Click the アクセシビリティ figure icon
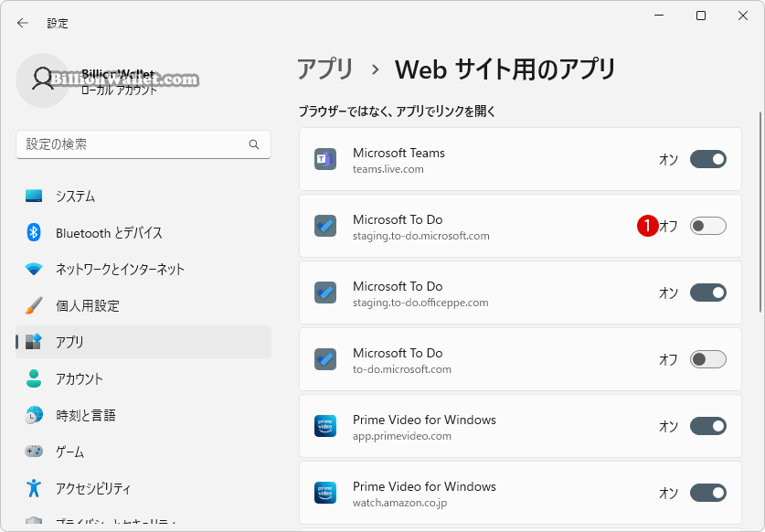 [x=34, y=487]
